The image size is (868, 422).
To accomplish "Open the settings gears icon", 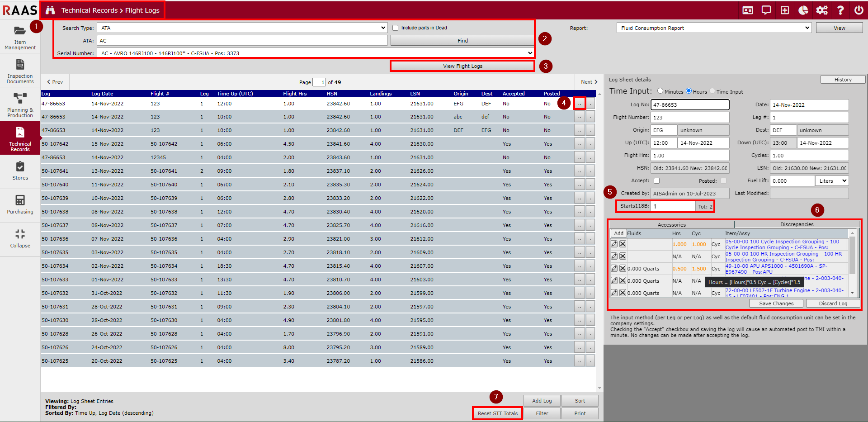I will pos(822,10).
